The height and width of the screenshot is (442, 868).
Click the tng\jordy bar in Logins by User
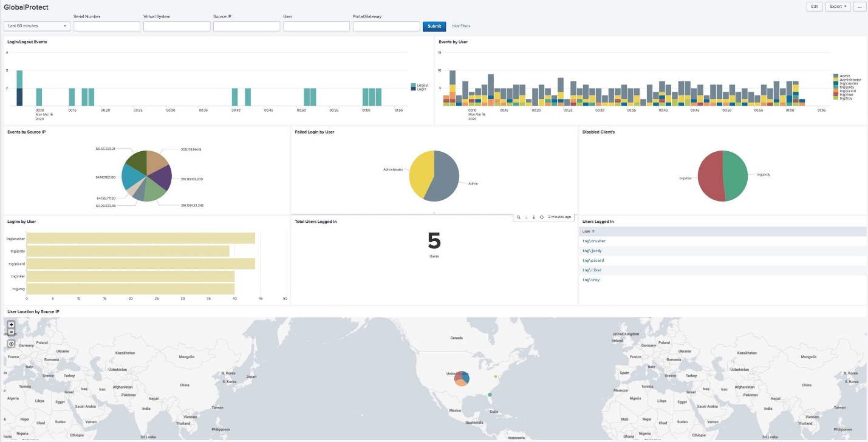point(128,251)
